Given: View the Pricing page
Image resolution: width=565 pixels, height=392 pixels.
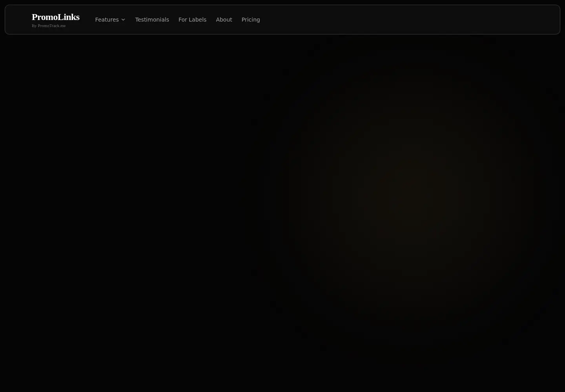Looking at the screenshot, I should click(x=251, y=20).
